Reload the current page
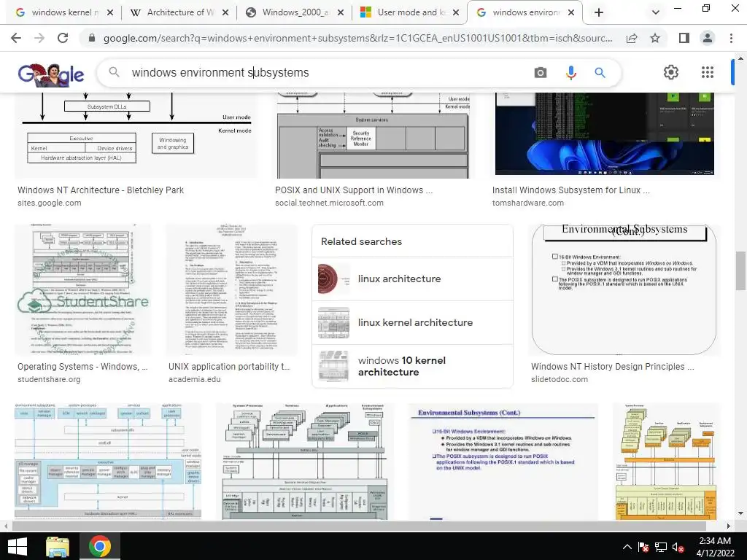This screenshot has width=747, height=560. coord(63,38)
